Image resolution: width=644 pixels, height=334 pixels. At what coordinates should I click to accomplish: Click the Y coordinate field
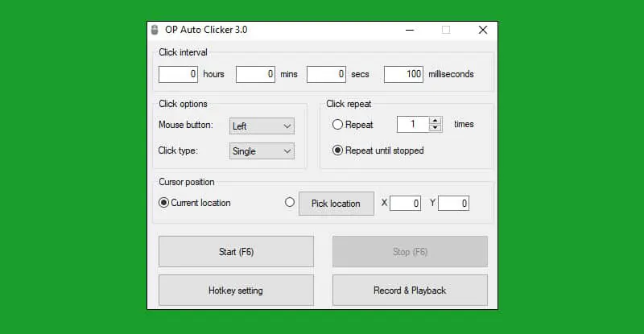453,204
